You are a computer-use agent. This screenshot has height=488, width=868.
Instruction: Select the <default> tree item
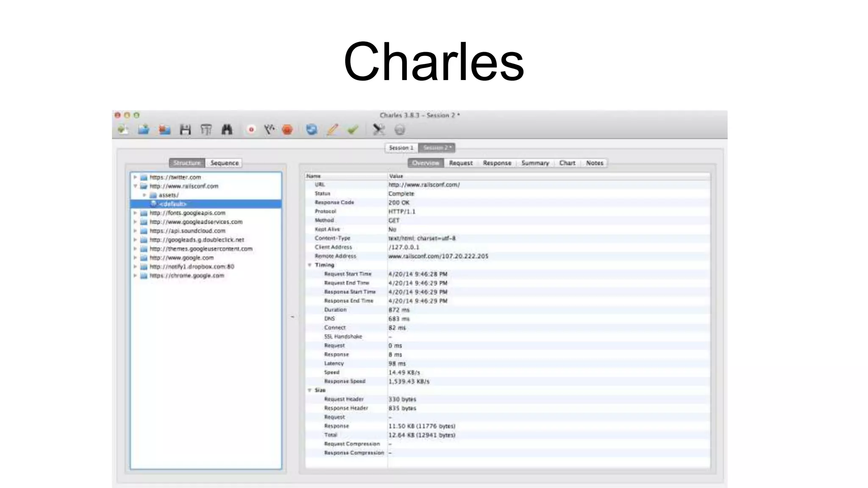tap(206, 204)
